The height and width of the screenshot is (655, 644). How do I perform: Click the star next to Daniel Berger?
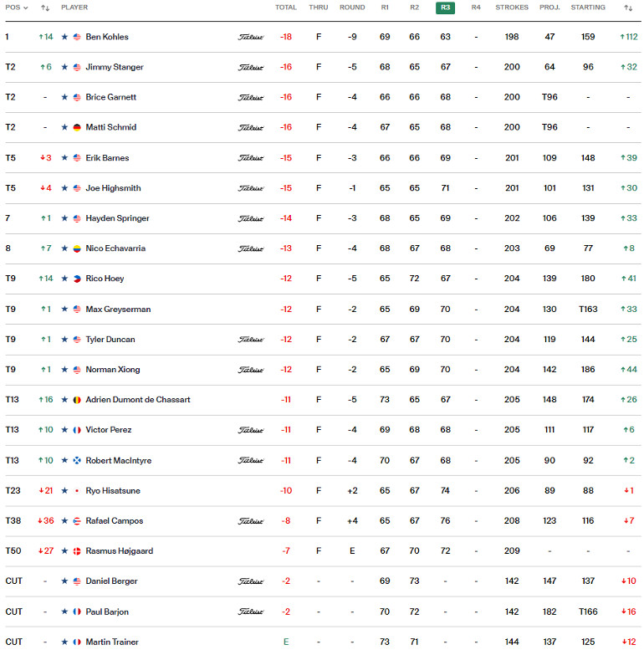[x=64, y=581]
